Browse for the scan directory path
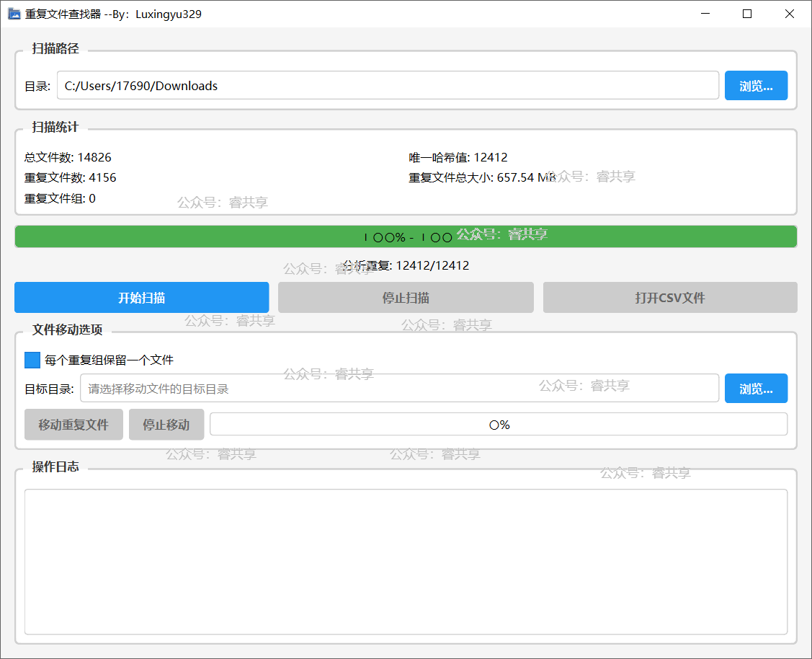The width and height of the screenshot is (812, 659). pos(756,86)
